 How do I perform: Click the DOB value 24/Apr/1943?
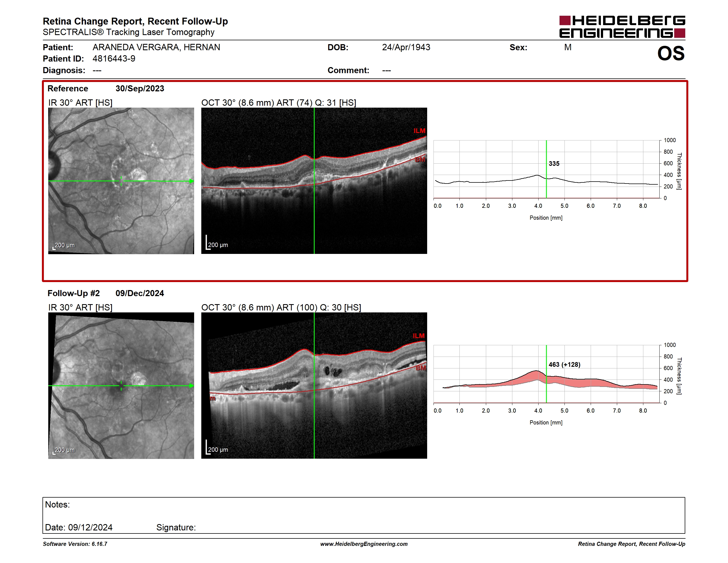coord(406,47)
